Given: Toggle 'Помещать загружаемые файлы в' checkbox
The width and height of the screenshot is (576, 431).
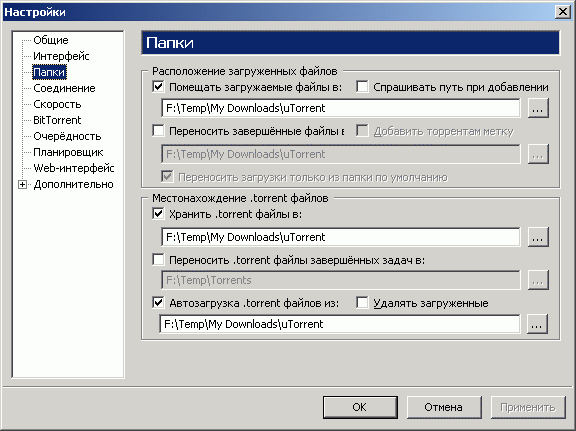Looking at the screenshot, I should 158,87.
